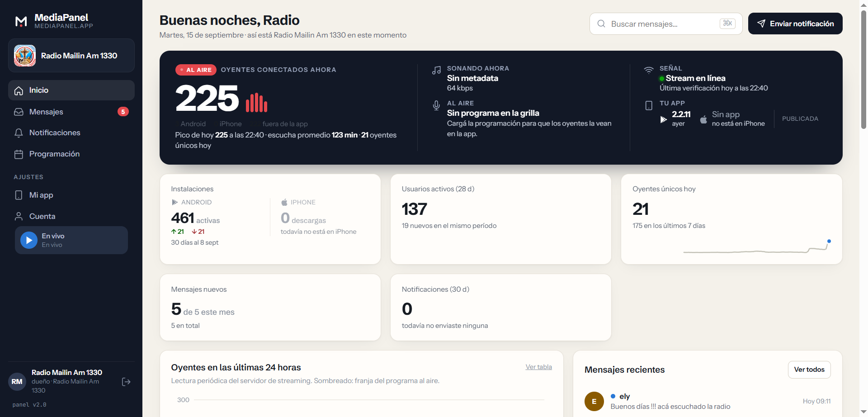Click the Enviar notificación button
868x417 pixels.
(795, 24)
